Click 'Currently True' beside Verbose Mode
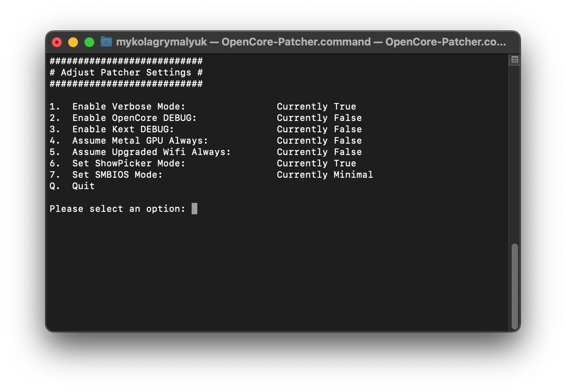 point(316,107)
